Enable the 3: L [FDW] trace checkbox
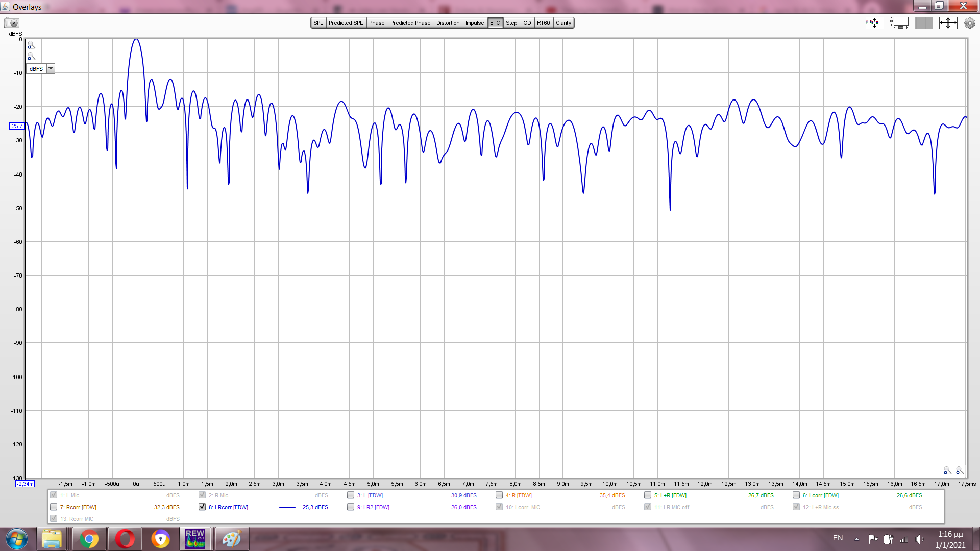Screen dimensions: 980x551 point(351,495)
